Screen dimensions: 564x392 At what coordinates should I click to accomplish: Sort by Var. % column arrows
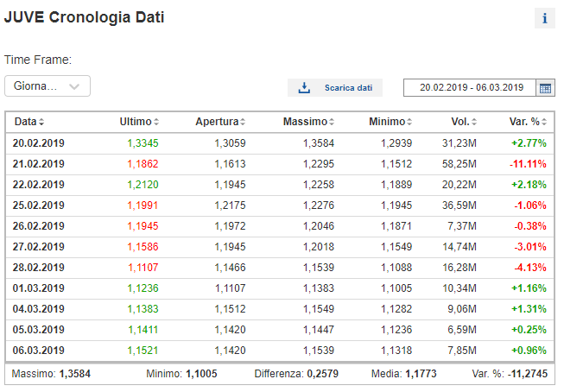(x=544, y=122)
